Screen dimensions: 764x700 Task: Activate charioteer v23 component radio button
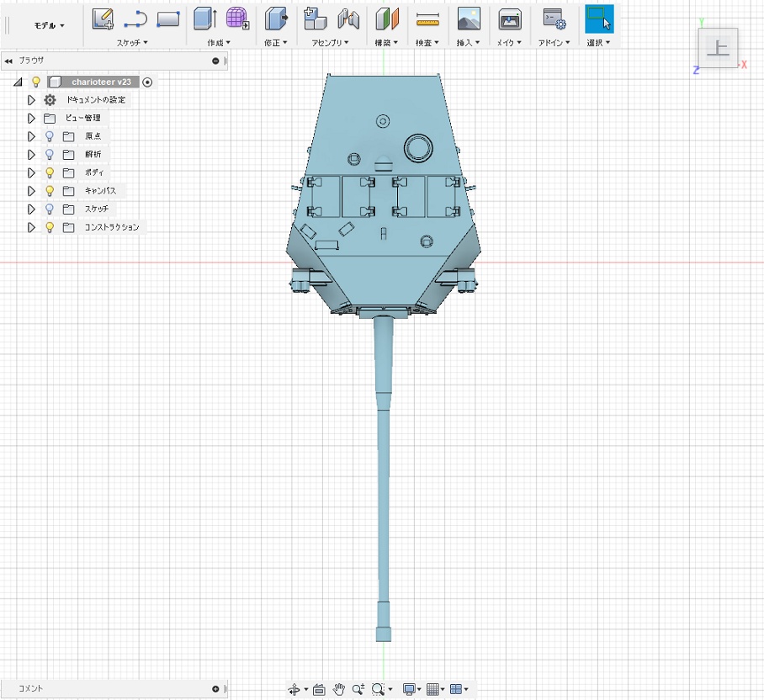(x=147, y=82)
